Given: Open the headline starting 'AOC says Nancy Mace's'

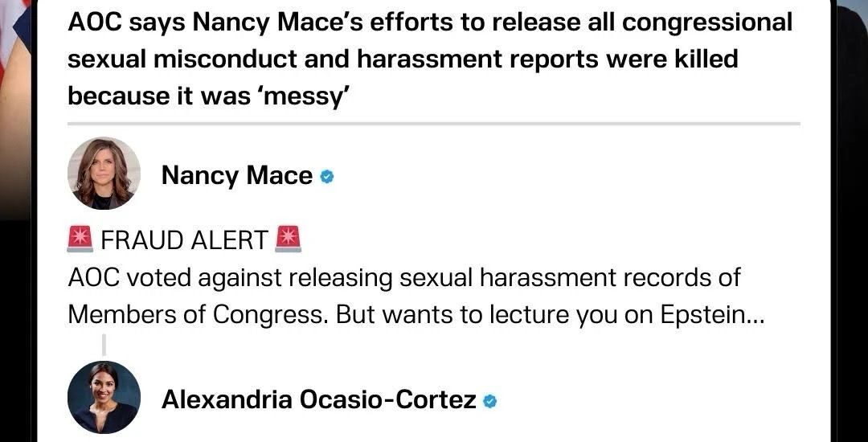Looking at the screenshot, I should coord(429,59).
